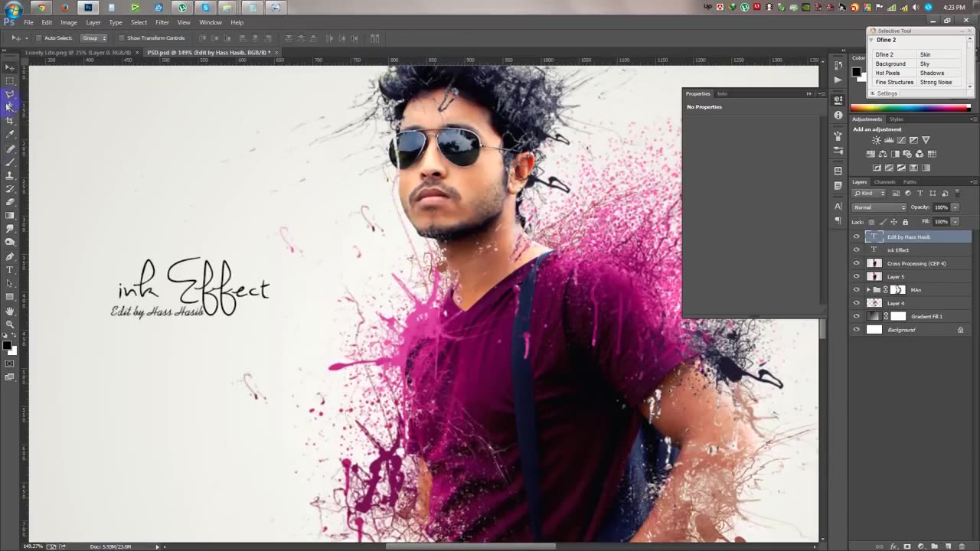
Task: Hide the MAn group layer
Action: [856, 290]
